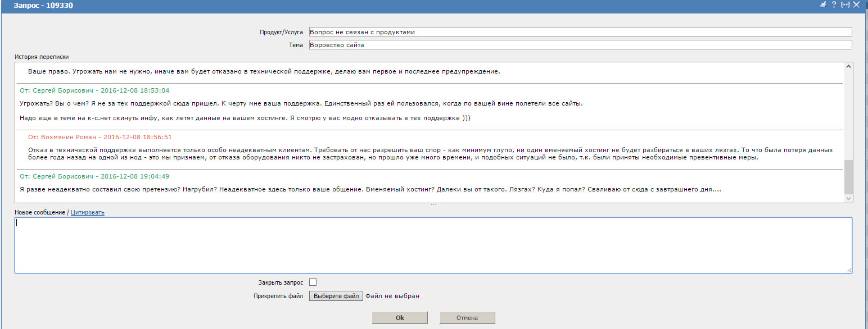The width and height of the screenshot is (868, 329).
Task: Click the Тема field with Воровство сайта
Action: click(580, 45)
